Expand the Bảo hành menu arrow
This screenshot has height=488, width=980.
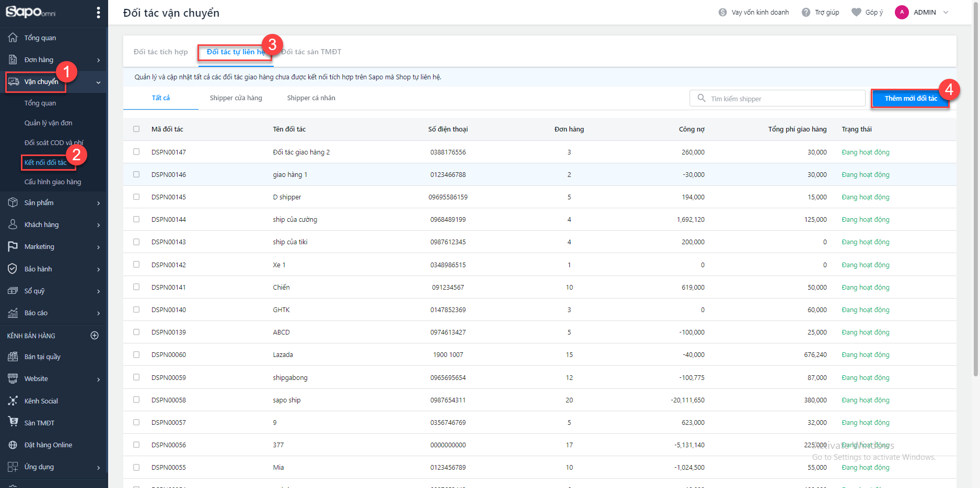click(98, 269)
